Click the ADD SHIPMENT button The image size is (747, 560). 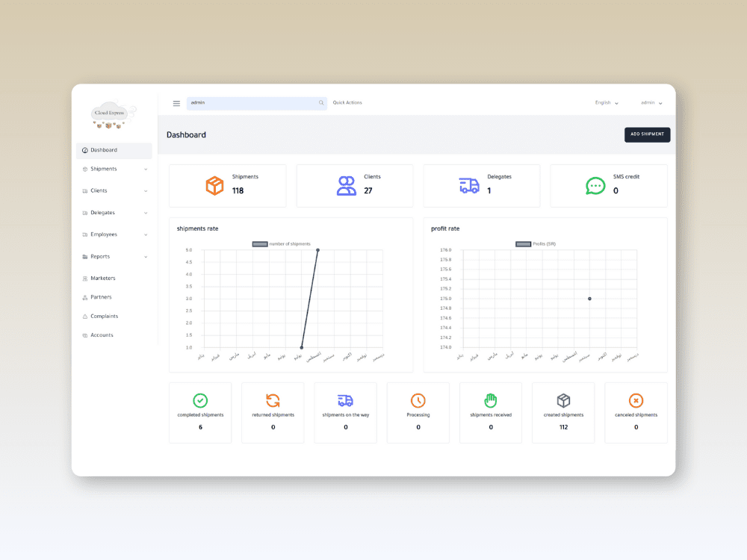[647, 134]
